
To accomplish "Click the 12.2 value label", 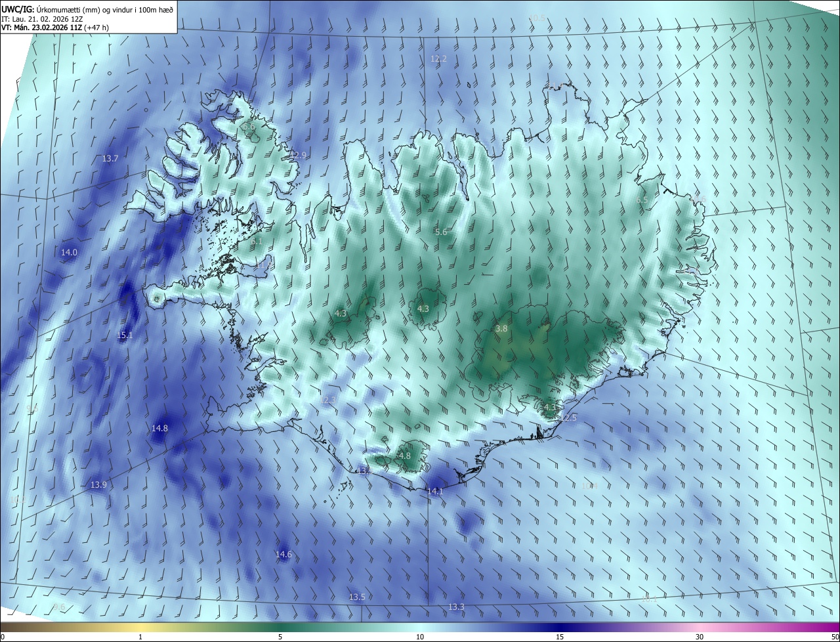I will click(438, 58).
